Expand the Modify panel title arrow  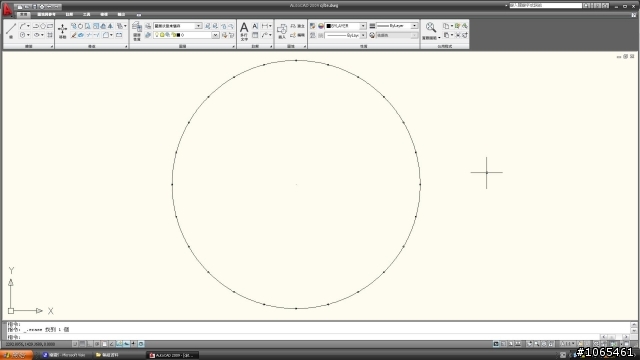[126, 47]
